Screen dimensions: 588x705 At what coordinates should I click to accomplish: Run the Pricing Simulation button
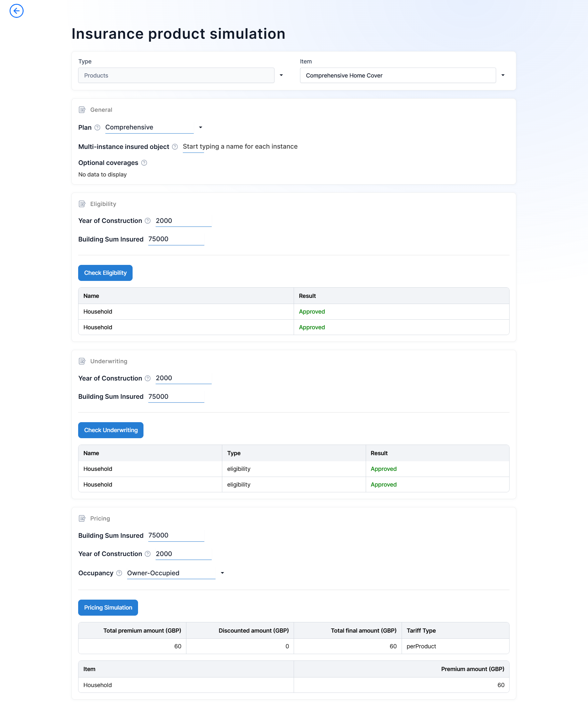108,607
